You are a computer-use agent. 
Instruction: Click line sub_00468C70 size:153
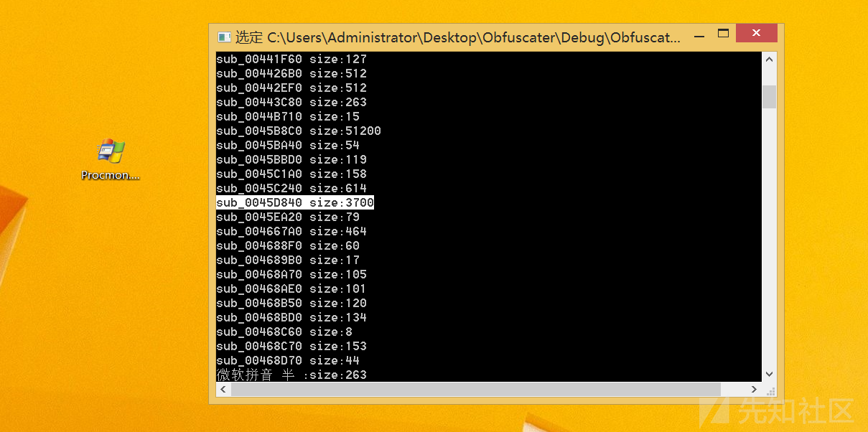click(x=291, y=346)
